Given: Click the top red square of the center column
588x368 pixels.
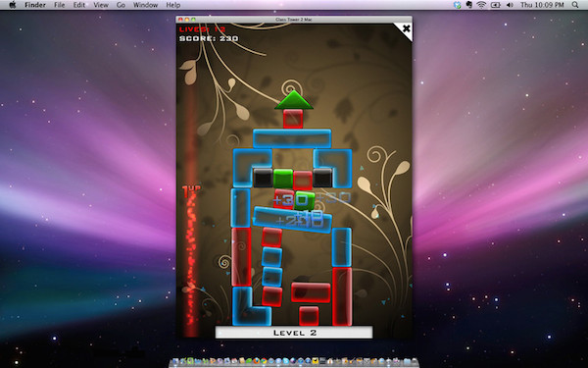Looking at the screenshot, I should (271, 237).
